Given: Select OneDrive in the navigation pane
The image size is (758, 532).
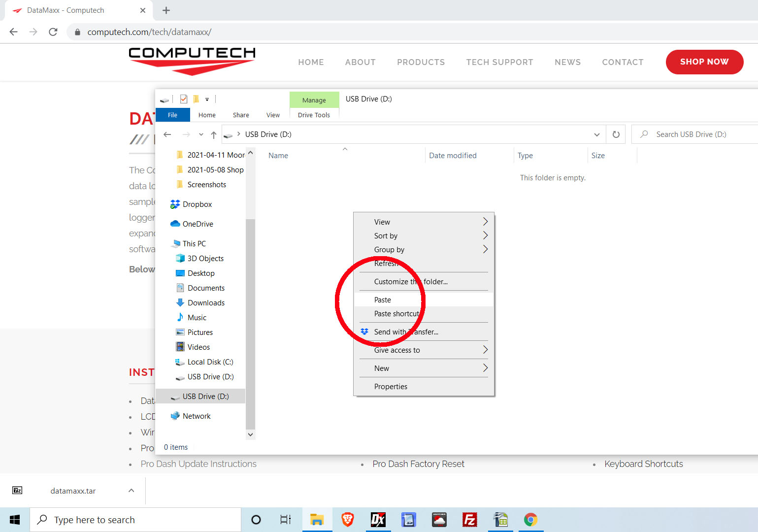Looking at the screenshot, I should [197, 224].
